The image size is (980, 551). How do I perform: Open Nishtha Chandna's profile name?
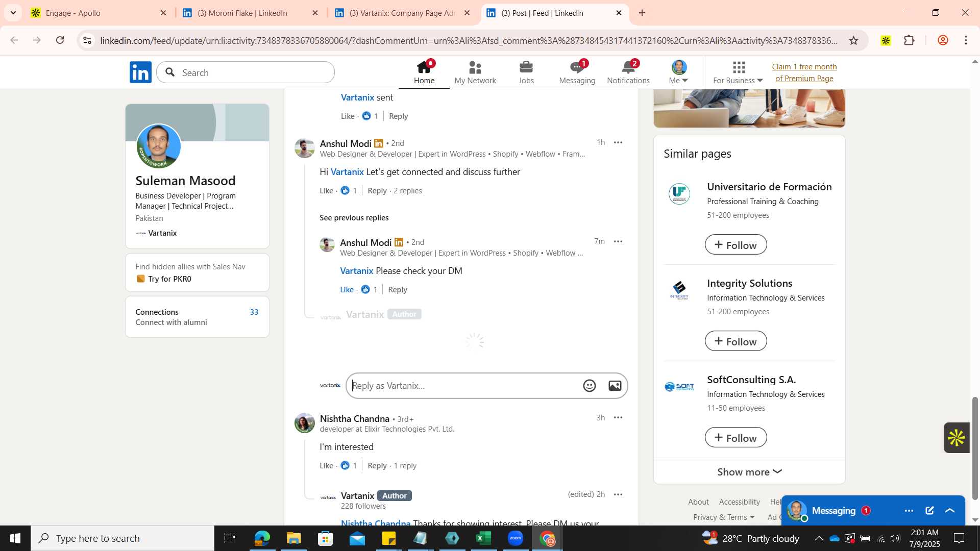click(354, 418)
